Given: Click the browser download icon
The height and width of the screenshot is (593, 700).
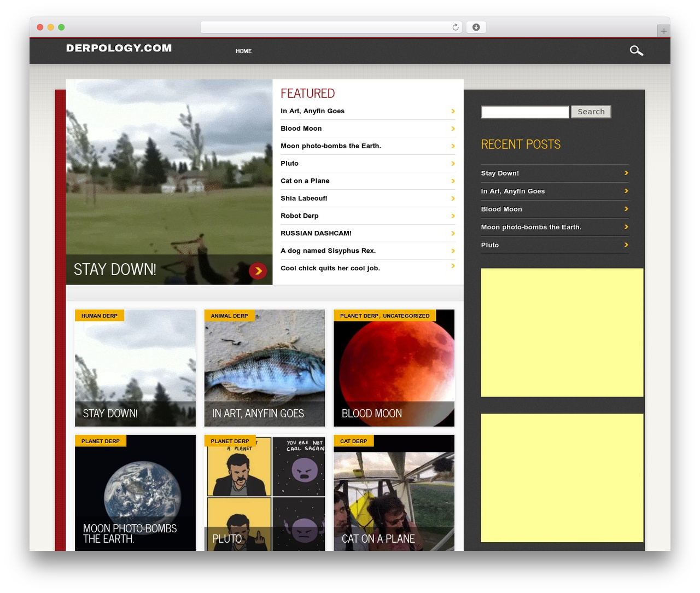Looking at the screenshot, I should pos(476,27).
